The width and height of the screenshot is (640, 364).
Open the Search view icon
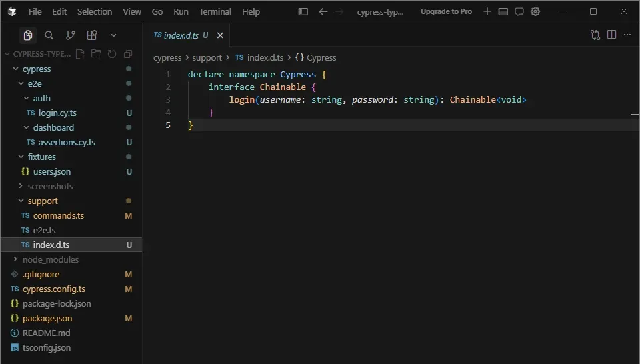tap(49, 35)
